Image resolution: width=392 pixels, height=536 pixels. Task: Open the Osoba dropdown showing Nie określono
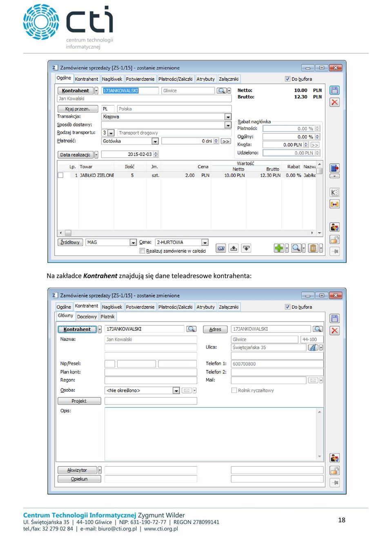click(176, 391)
